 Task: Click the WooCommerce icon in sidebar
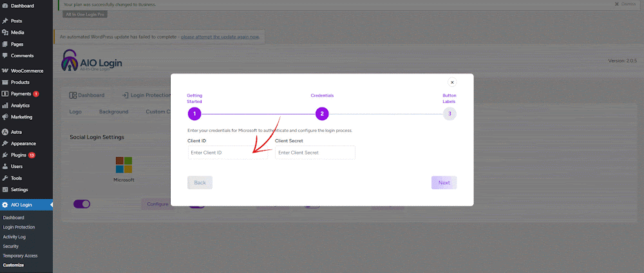[x=5, y=71]
